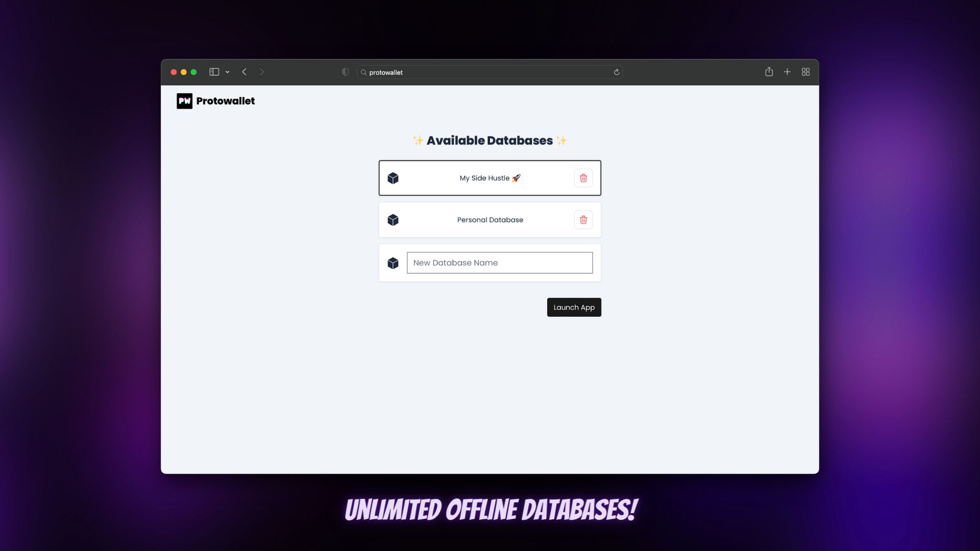
Task: Toggle the browser share/export icon
Action: (769, 72)
